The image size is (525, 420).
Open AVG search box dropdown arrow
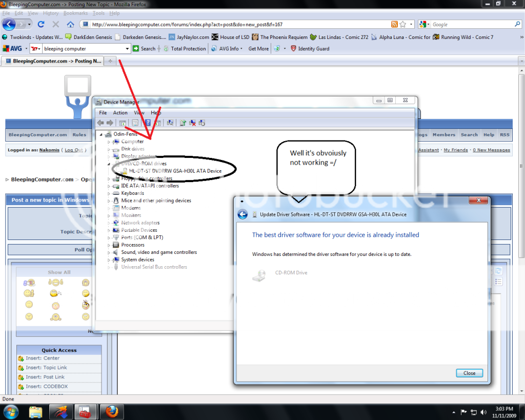(128, 49)
